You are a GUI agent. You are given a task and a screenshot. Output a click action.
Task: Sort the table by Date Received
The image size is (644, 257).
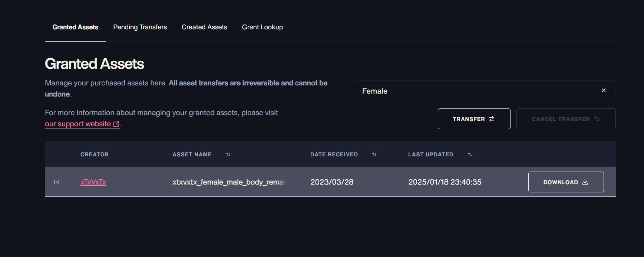click(374, 154)
